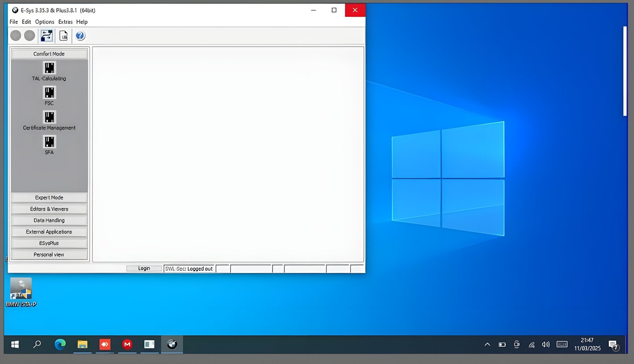Open the Personal view section
Image resolution: width=634 pixels, height=364 pixels.
tap(49, 255)
